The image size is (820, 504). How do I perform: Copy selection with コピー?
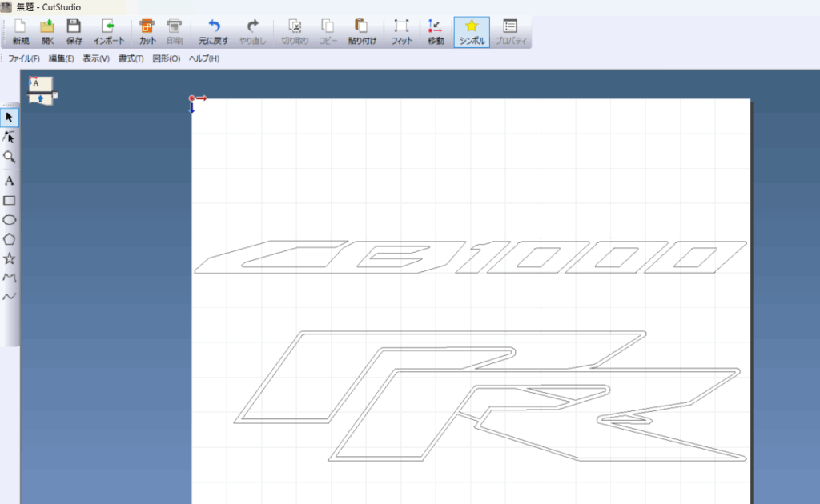click(x=328, y=32)
